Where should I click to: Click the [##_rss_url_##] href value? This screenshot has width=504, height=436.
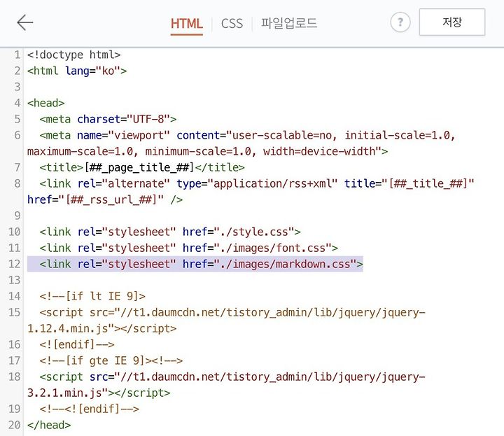pos(111,199)
